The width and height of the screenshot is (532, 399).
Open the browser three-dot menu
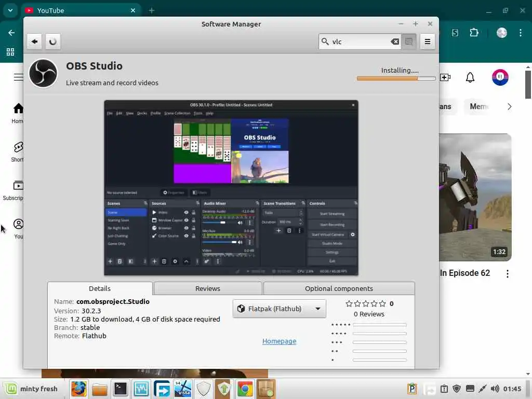(521, 33)
